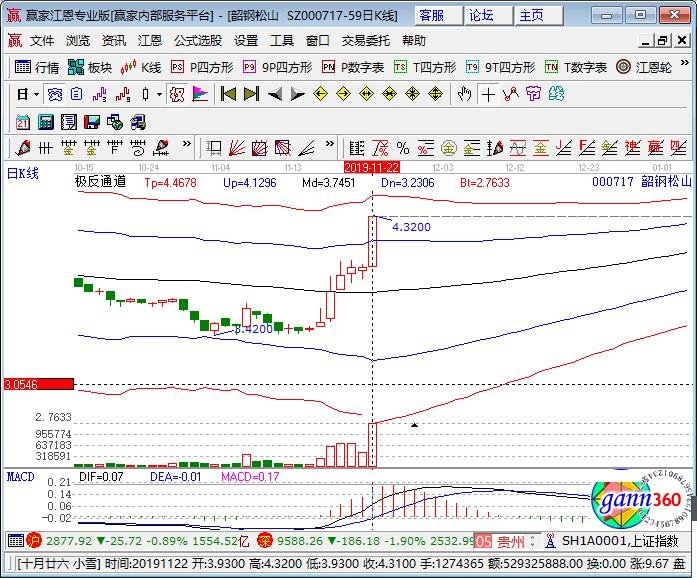Screen dimensions: 697x578
Task: Click SH1A0001 上证指数 status text
Action: click(620, 541)
